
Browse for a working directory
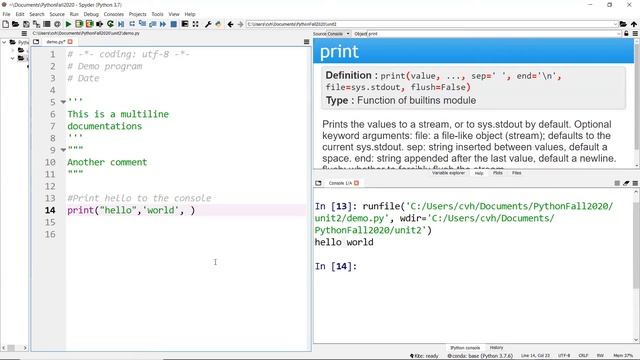[x=623, y=24]
